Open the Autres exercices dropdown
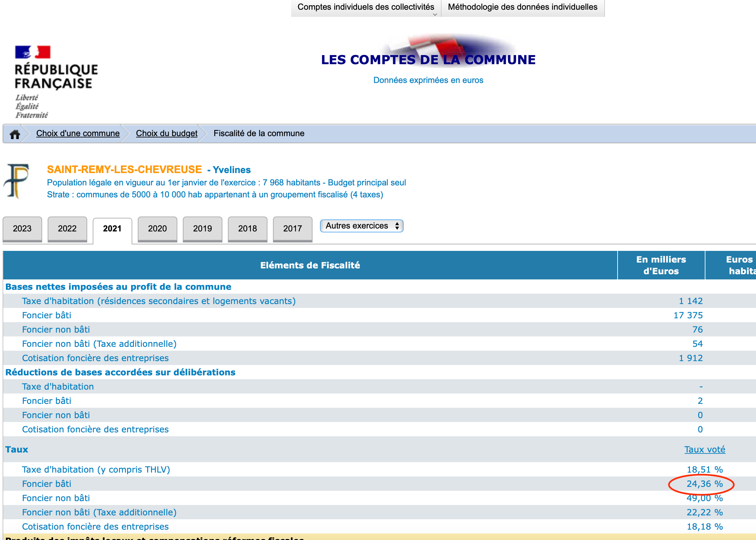Viewport: 756px width, 540px height. tap(361, 226)
